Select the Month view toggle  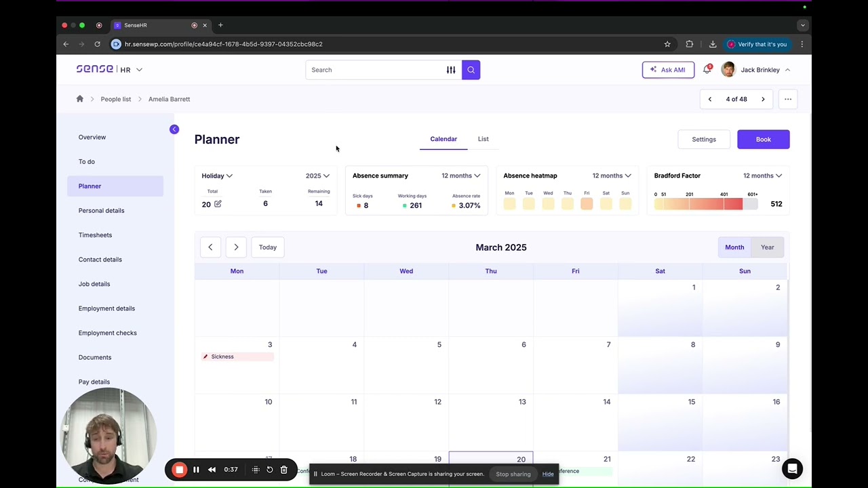click(x=734, y=247)
